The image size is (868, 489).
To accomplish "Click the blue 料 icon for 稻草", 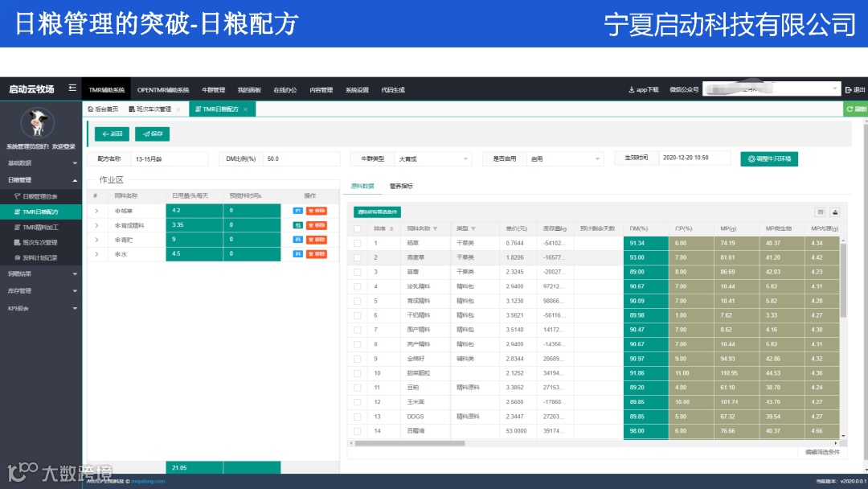I will point(298,211).
